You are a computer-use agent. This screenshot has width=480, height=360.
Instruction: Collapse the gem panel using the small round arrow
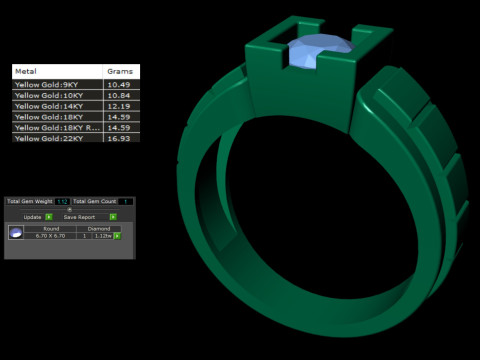pyautogui.click(x=70, y=210)
